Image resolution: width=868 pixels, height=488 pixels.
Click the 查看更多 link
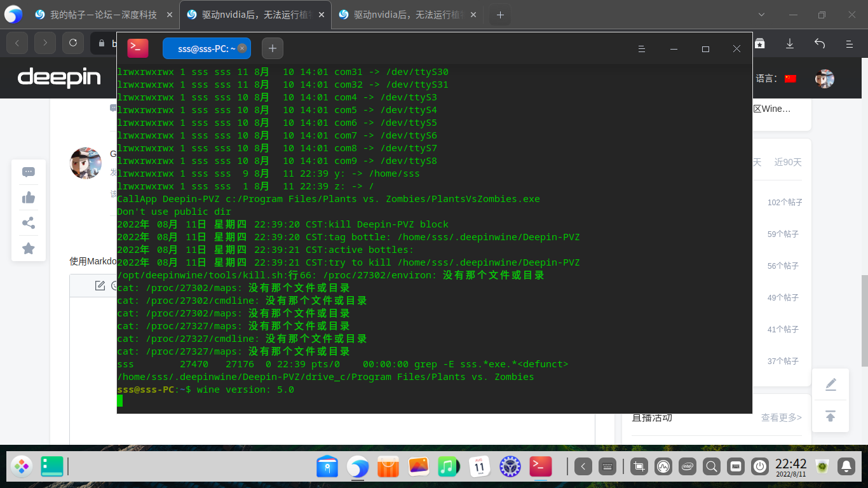click(x=781, y=417)
